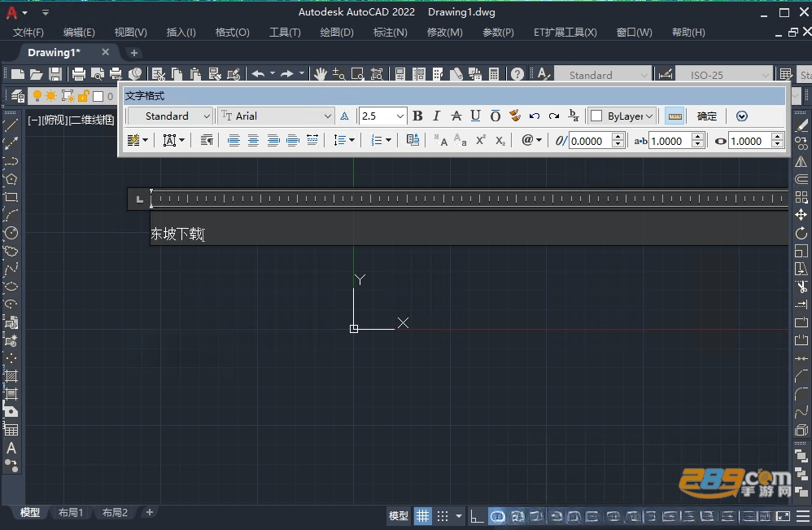
Task: Open the Arial font dropdown
Action: (276, 116)
